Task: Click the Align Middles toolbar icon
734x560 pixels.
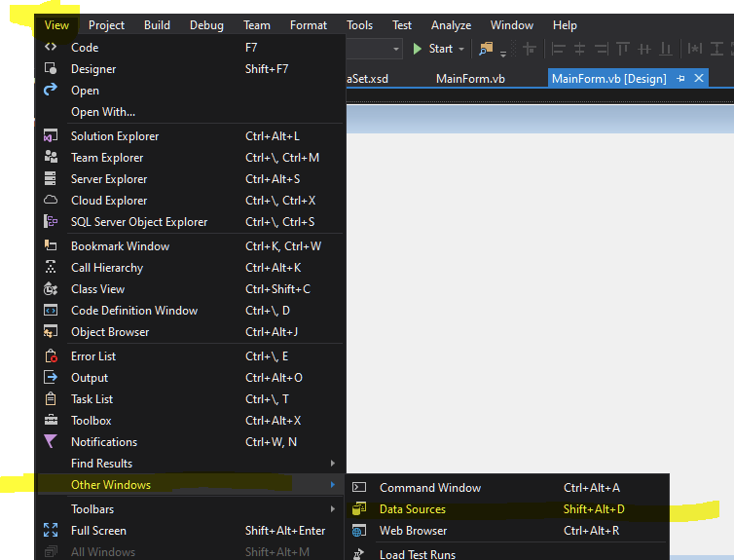Action: [644, 49]
